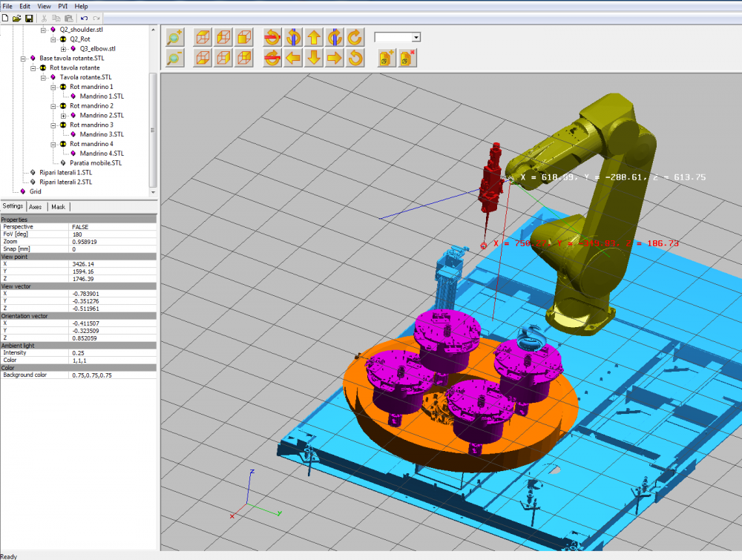Image resolution: width=742 pixels, height=560 pixels.
Task: Undo the last action with the blue arrow
Action: 84,19
